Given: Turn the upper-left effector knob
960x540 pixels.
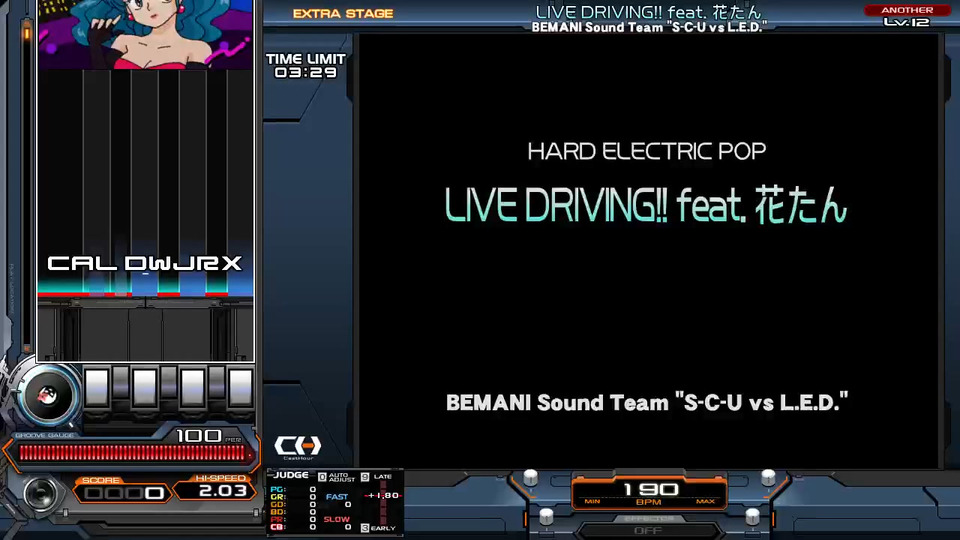Looking at the screenshot, I should tap(530, 477).
